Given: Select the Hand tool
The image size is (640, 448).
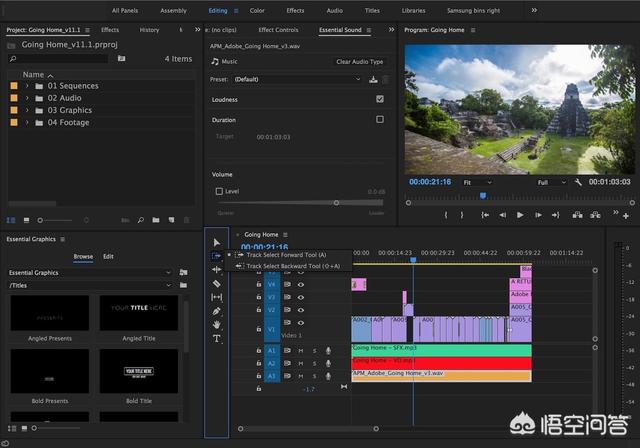Looking at the screenshot, I should point(217,324).
